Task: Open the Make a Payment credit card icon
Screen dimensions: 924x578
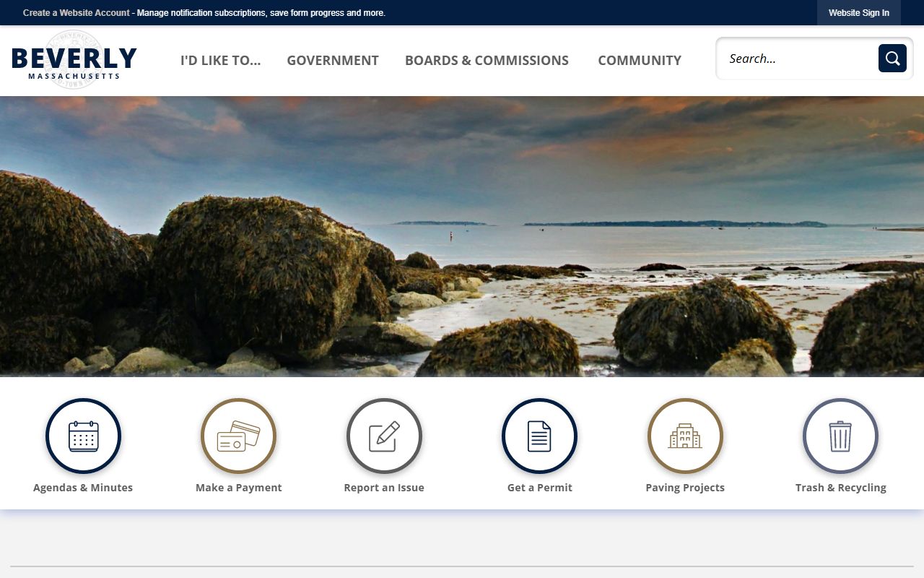Action: tap(238, 436)
